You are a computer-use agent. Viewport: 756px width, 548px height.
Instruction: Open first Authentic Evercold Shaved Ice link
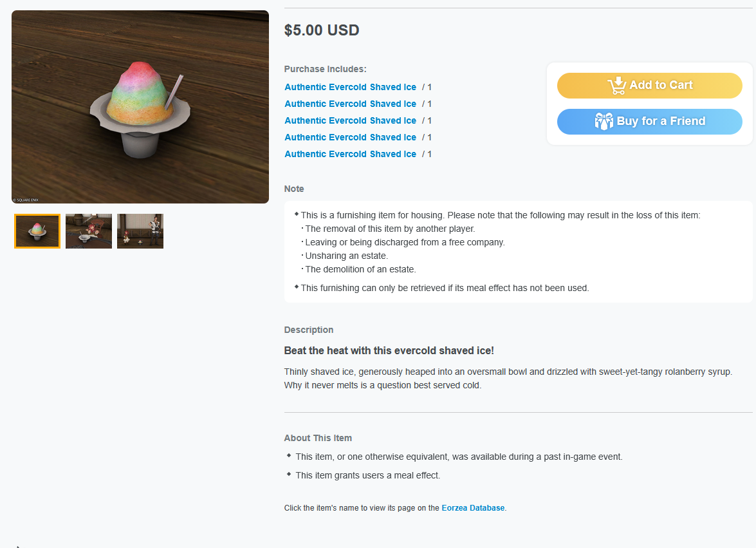(350, 88)
